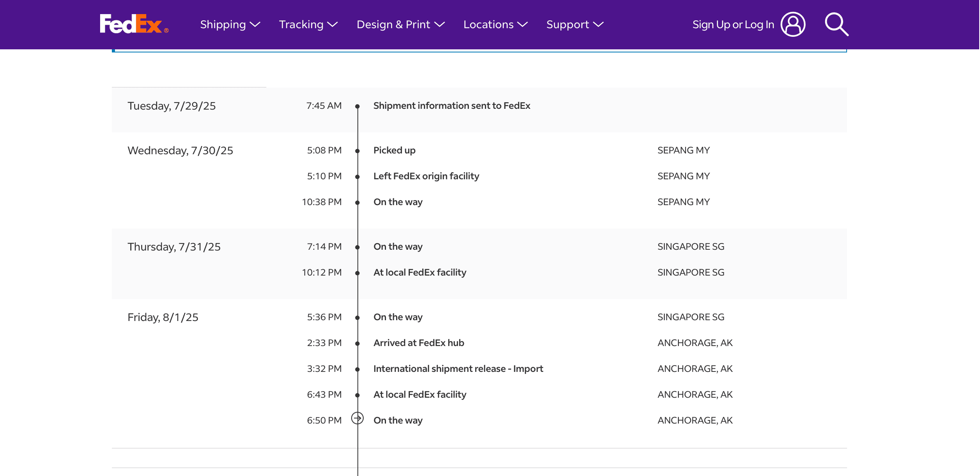This screenshot has width=980, height=476.
Task: Click Sign Up or Log In
Action: [x=733, y=25]
